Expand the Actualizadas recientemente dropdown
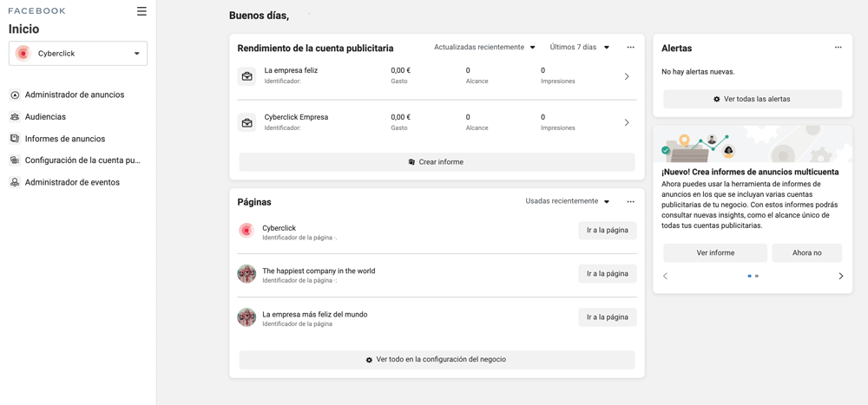 [484, 48]
